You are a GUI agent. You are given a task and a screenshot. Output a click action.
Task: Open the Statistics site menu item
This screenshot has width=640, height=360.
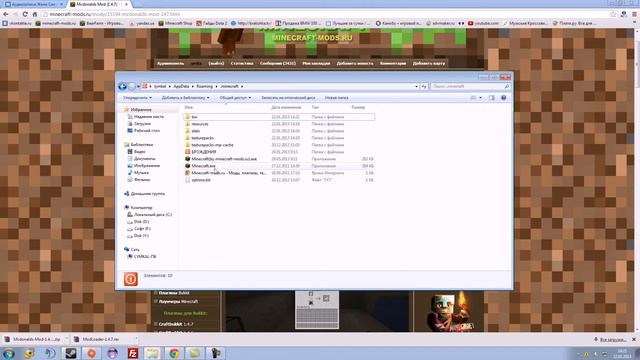[x=242, y=63]
